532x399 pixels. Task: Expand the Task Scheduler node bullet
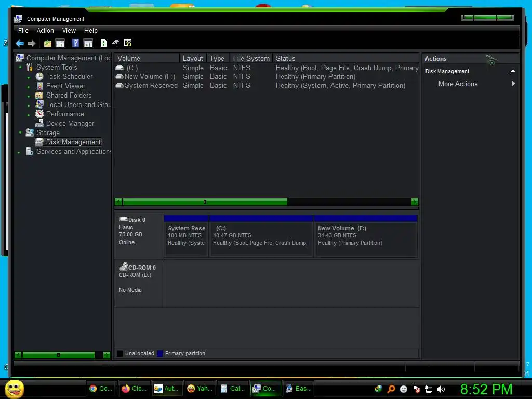point(29,78)
